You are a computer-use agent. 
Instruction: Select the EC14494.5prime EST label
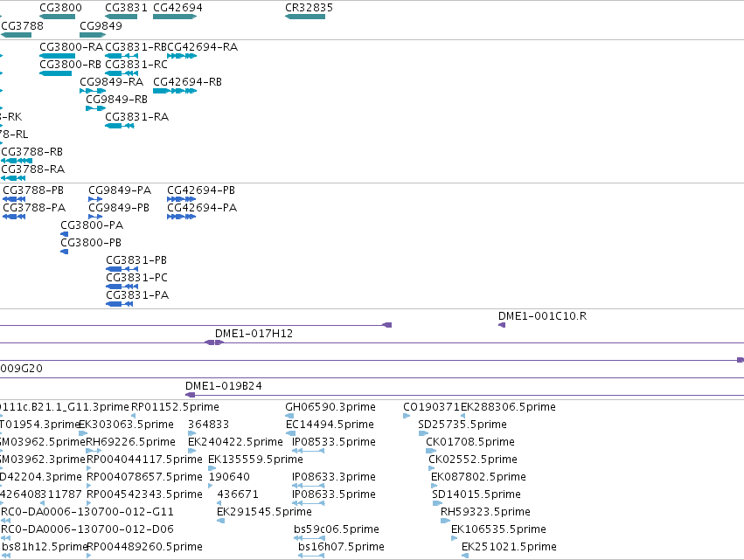(x=330, y=425)
